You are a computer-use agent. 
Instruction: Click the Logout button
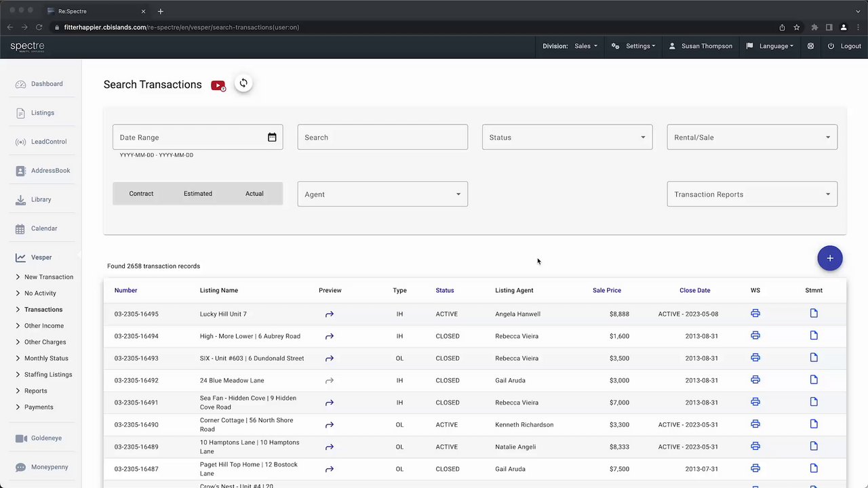pyautogui.click(x=844, y=46)
